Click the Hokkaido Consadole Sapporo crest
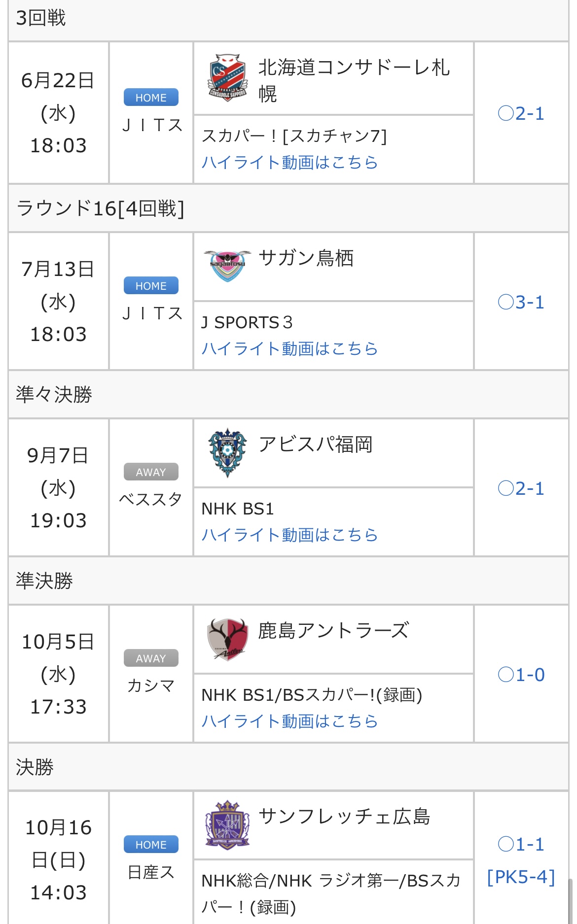577x924 pixels. (x=227, y=78)
